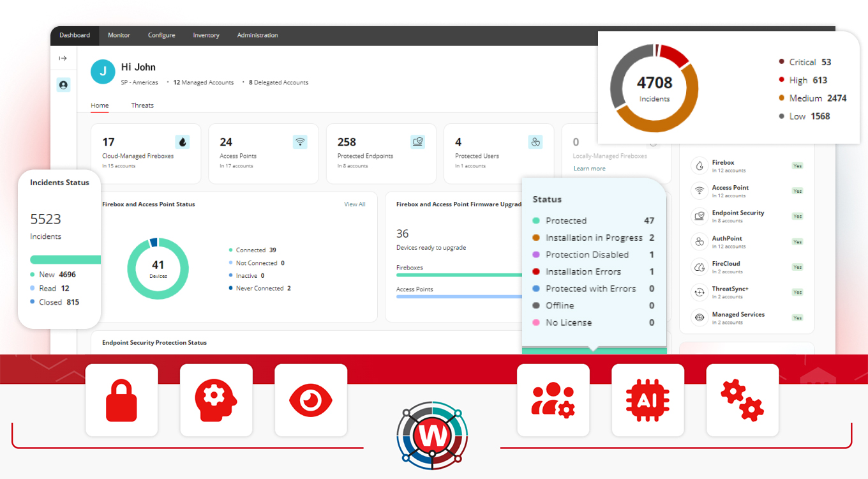Click the Never Connected 2 legend entry
Screen dimensions: 868x479
260,289
